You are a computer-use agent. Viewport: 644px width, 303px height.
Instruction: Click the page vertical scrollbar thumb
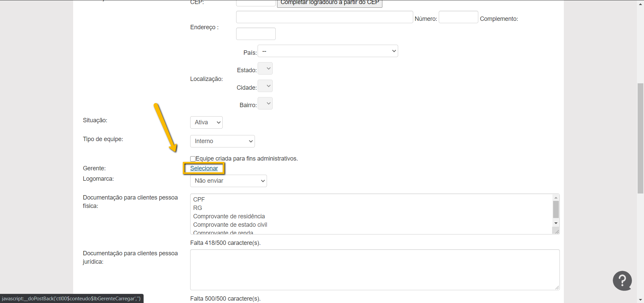(x=640, y=138)
